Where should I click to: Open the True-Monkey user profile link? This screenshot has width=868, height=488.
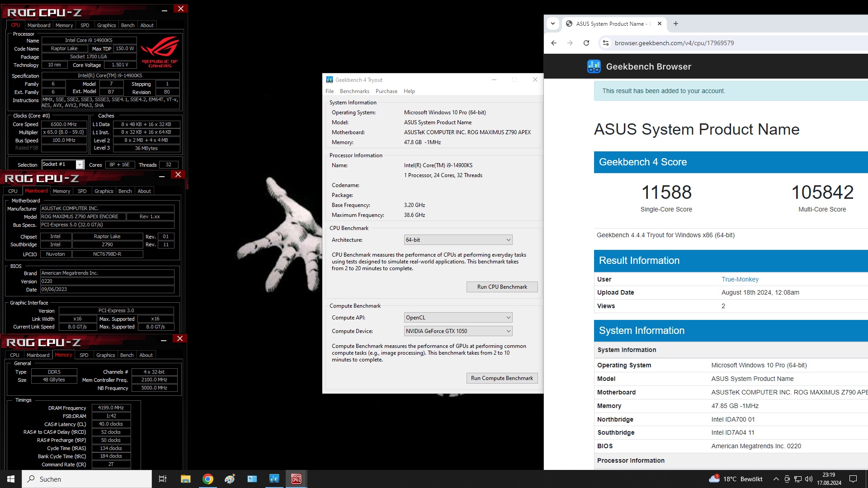[x=740, y=279]
